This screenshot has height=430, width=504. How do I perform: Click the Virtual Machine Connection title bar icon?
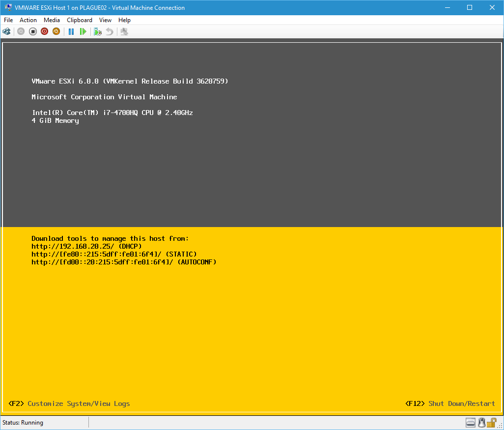(8, 7)
